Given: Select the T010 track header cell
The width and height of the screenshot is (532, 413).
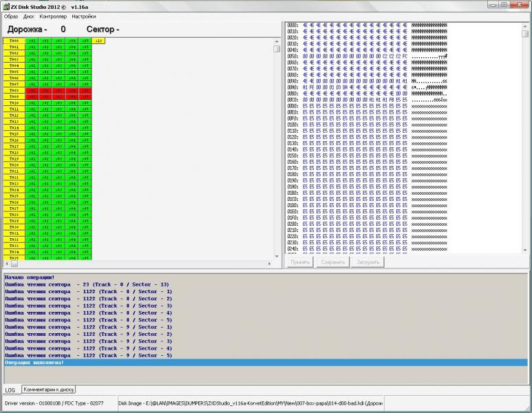Looking at the screenshot, I should [x=14, y=103].
